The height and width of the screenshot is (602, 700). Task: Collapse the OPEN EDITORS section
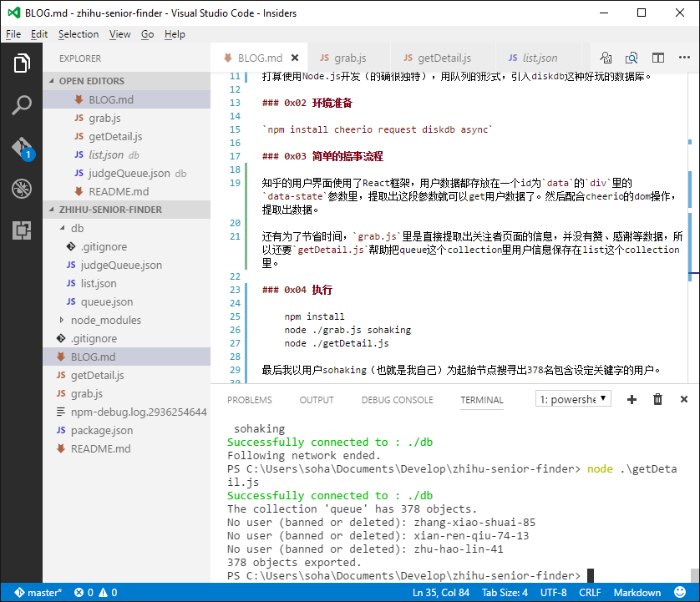tap(127, 81)
